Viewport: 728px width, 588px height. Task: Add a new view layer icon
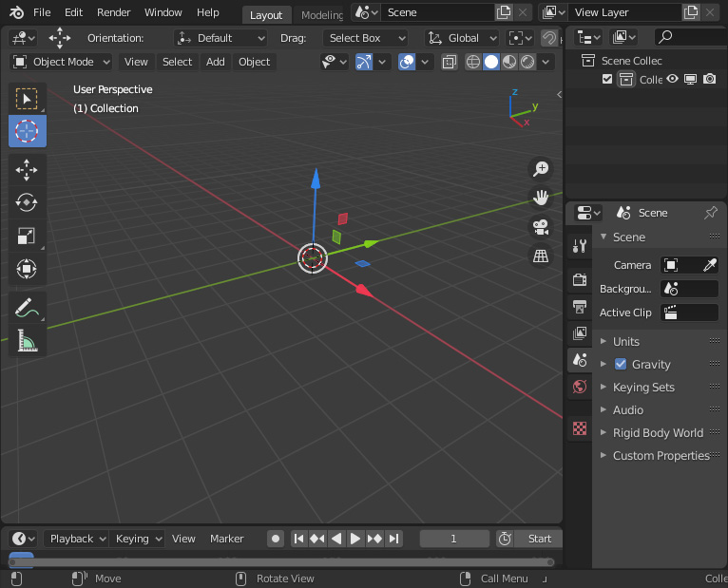coord(691,12)
